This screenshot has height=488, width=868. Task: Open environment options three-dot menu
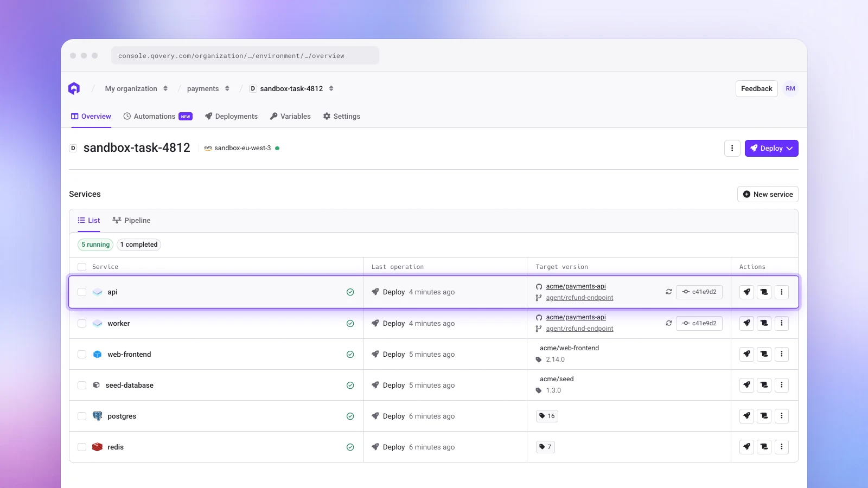[732, 149]
